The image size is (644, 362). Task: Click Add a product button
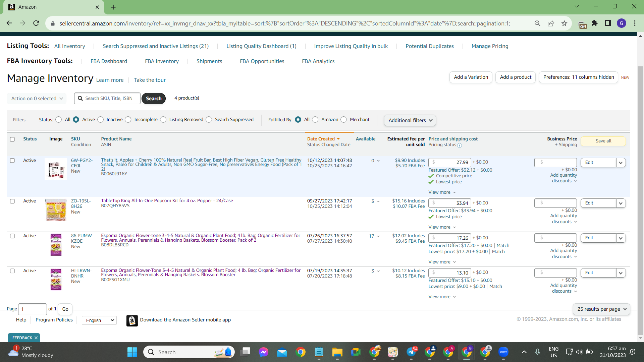pyautogui.click(x=516, y=77)
